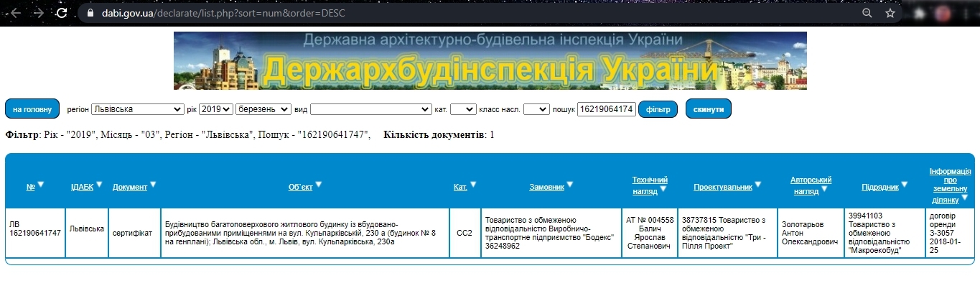980x286 pixels.
Task: Open the класс насл. dropdown
Action: [536, 109]
